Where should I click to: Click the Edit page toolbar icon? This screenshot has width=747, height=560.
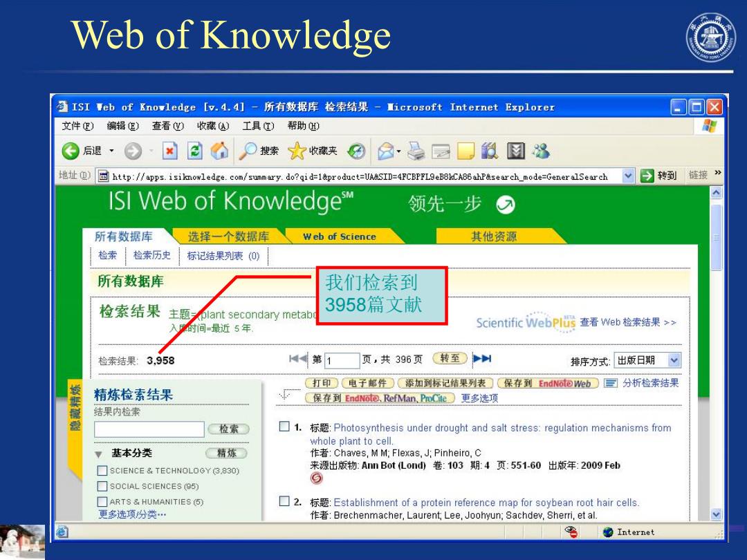(x=441, y=151)
